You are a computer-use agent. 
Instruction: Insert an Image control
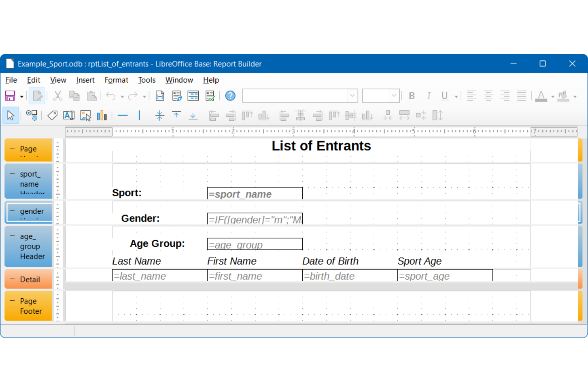[x=85, y=115]
